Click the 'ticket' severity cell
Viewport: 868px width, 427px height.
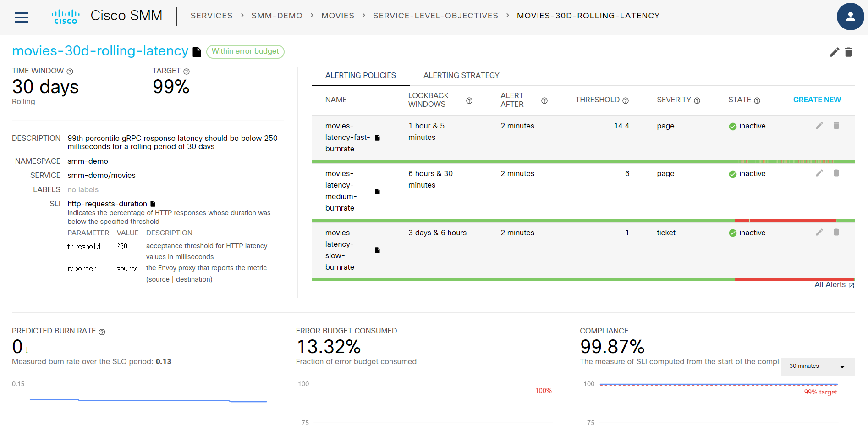point(666,233)
